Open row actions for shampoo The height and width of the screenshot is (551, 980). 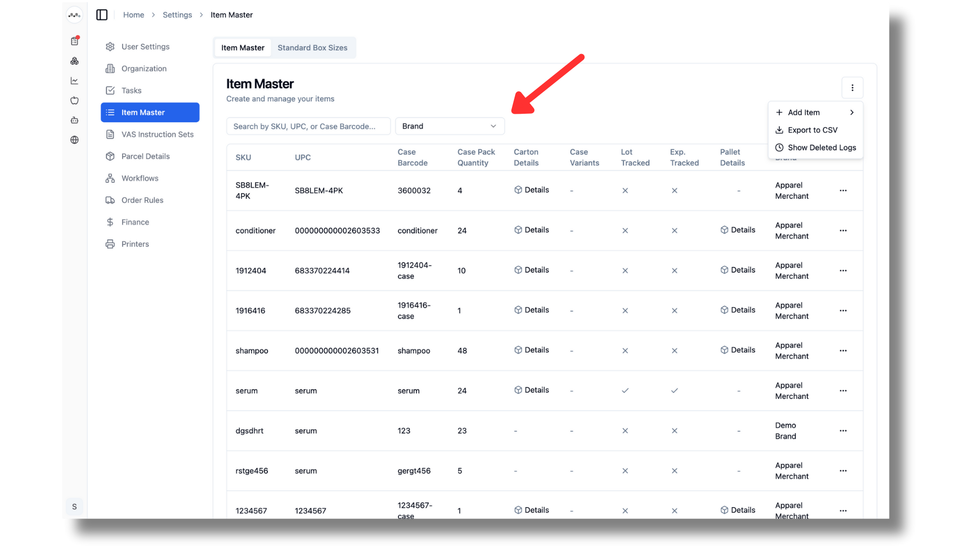(x=843, y=350)
